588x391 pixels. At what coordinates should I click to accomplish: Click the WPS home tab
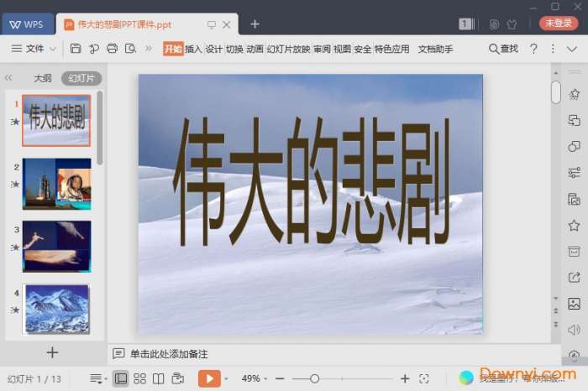pos(27,24)
